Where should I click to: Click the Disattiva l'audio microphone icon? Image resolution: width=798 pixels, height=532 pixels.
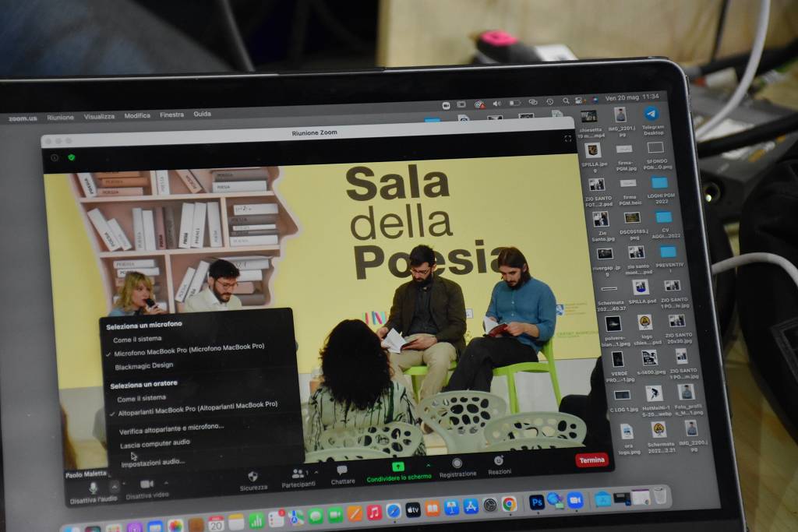click(94, 488)
